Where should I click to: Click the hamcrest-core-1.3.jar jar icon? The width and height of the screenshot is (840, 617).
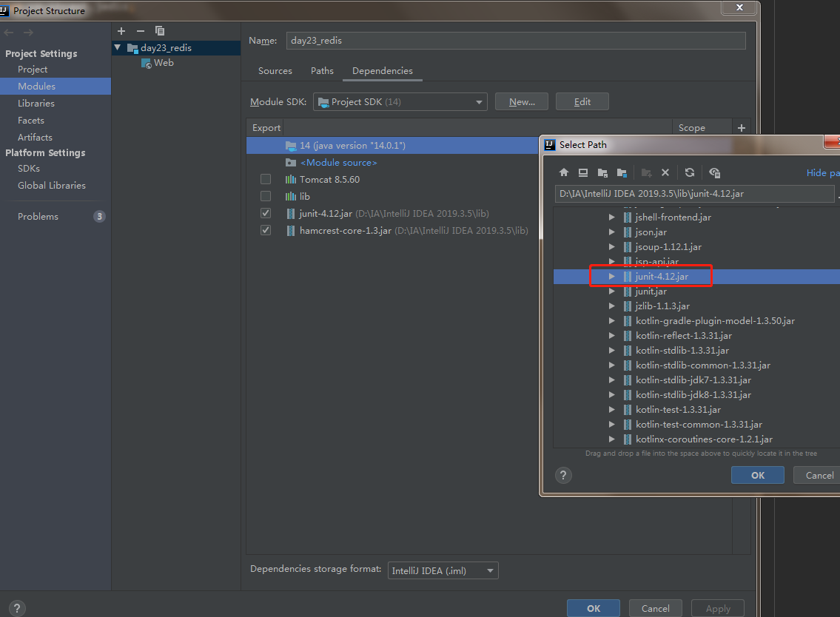pyautogui.click(x=290, y=230)
